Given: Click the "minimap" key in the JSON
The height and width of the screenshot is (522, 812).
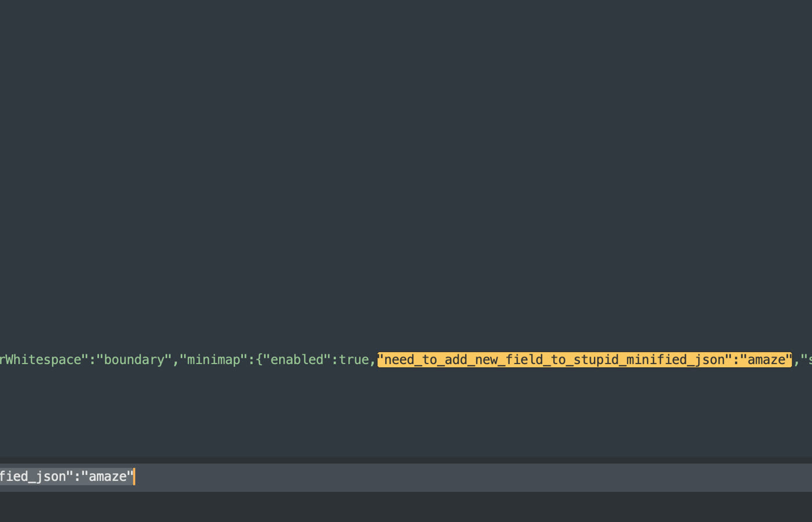Looking at the screenshot, I should 213,360.
